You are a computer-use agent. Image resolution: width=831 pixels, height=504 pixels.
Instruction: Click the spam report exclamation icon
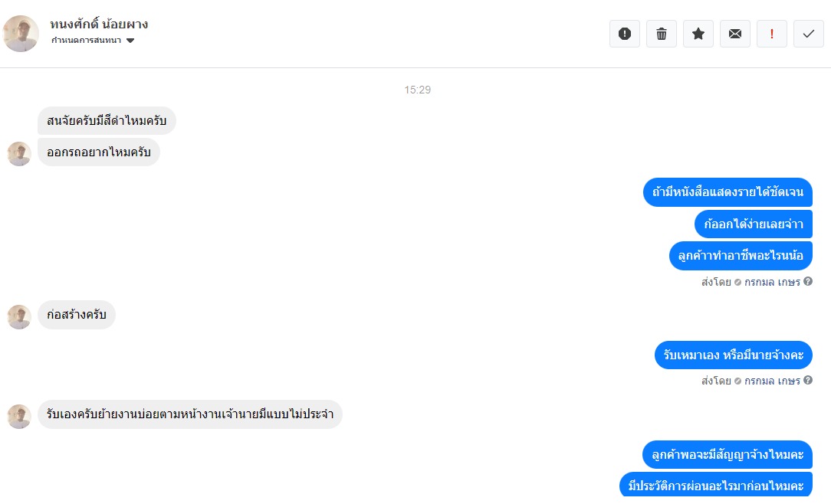click(x=624, y=34)
